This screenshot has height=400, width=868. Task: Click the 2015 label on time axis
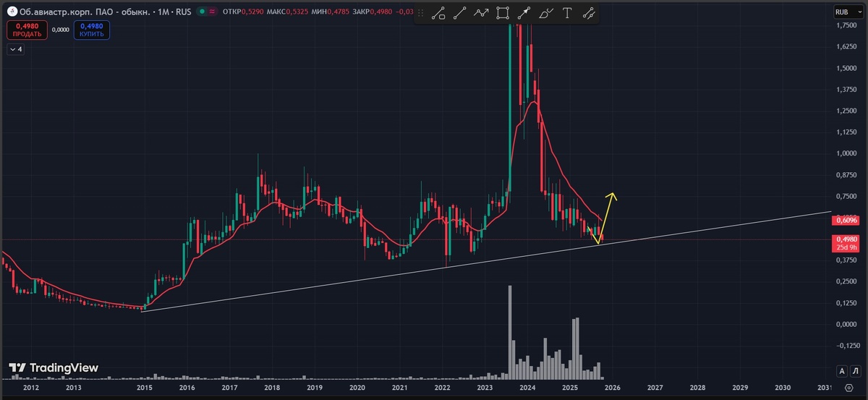[x=144, y=388]
